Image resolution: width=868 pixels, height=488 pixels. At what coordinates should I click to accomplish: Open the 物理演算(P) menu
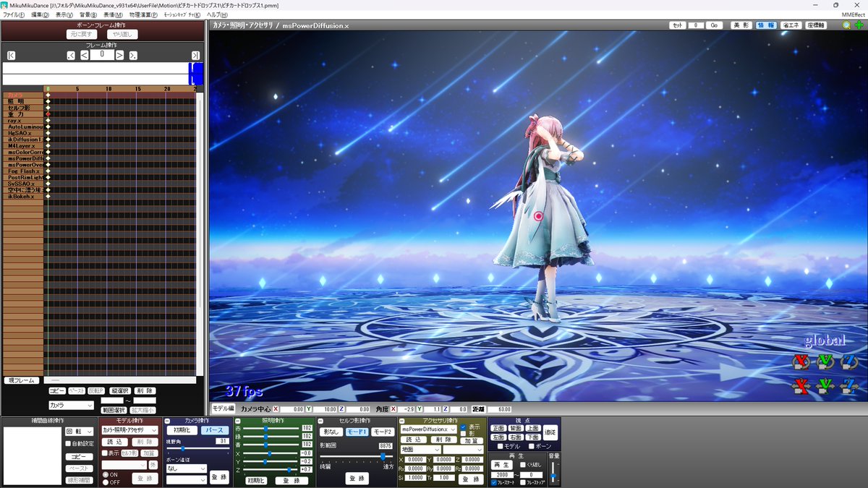(142, 14)
